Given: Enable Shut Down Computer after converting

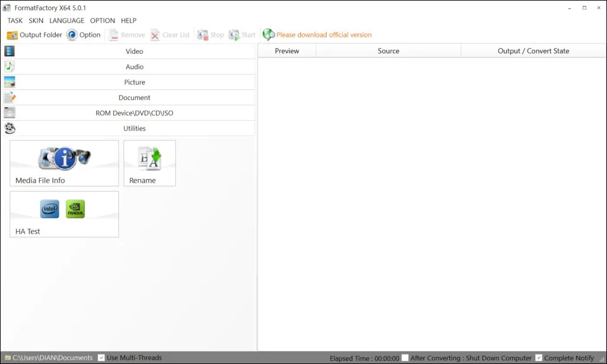Looking at the screenshot, I should pos(405,357).
